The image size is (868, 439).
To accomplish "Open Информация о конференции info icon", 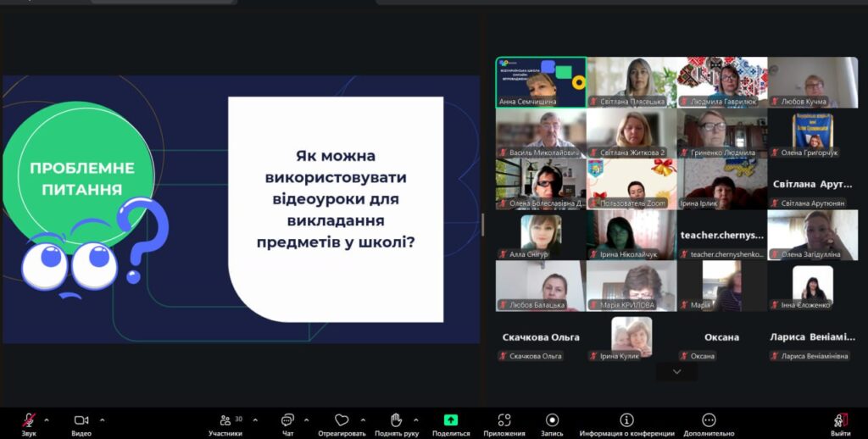I will 626,420.
